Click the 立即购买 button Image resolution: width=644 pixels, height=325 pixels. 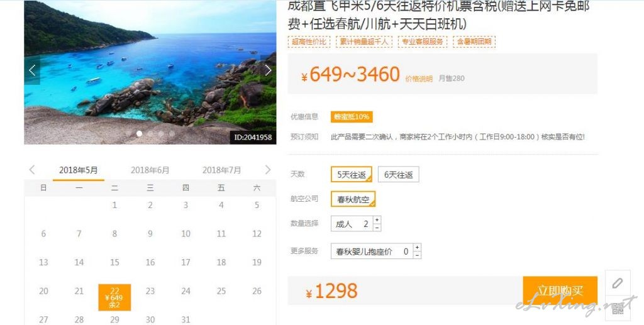[560, 290]
